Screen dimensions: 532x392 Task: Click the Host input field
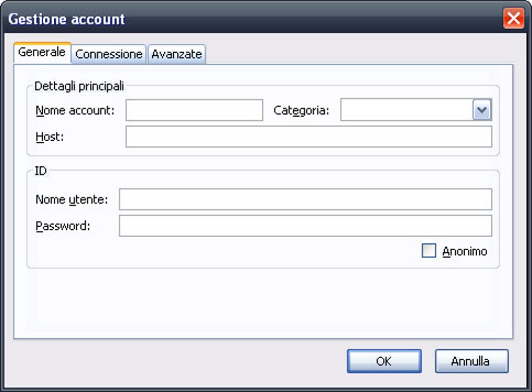[x=308, y=137]
